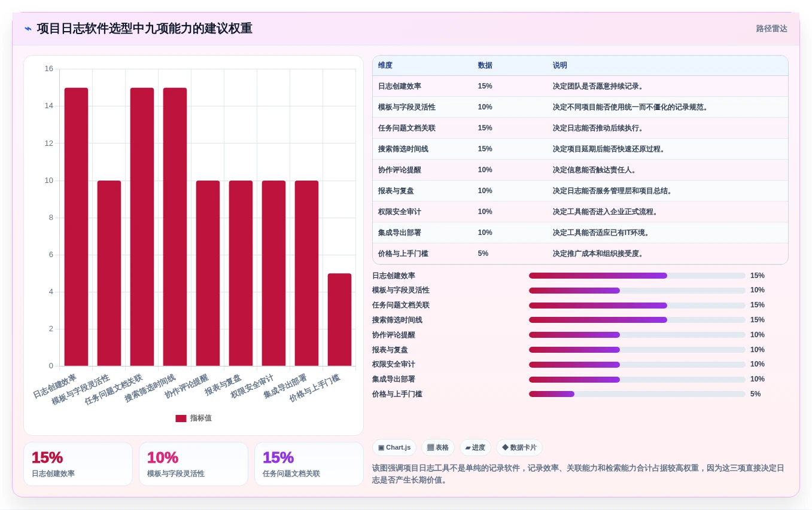This screenshot has height=510, width=812.
Task: Click the 价格与上手门槛 progress bar
Action: coord(637,394)
